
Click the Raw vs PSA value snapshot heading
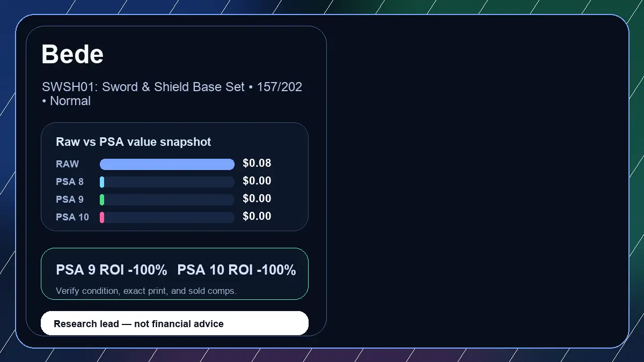(x=134, y=142)
